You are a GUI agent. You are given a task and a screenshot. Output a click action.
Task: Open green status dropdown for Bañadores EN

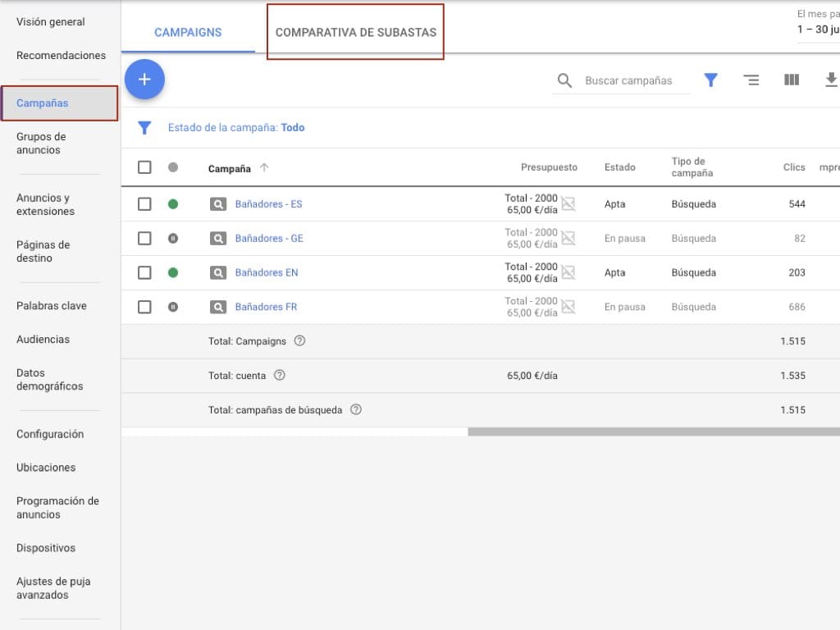coord(173,272)
